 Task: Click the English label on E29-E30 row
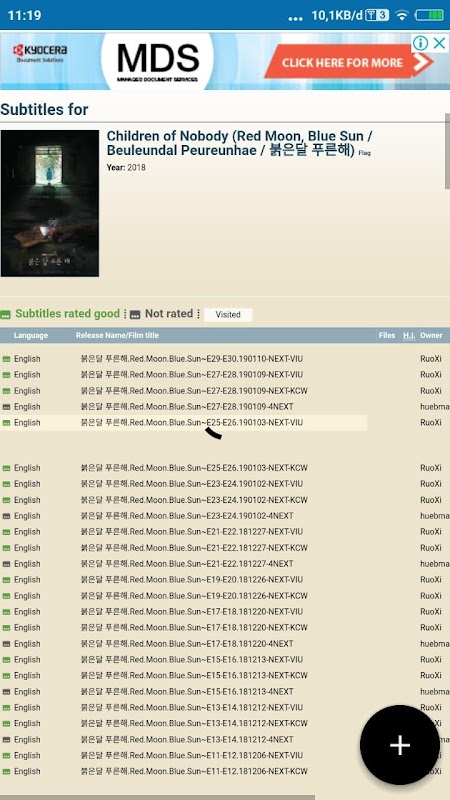click(x=27, y=359)
